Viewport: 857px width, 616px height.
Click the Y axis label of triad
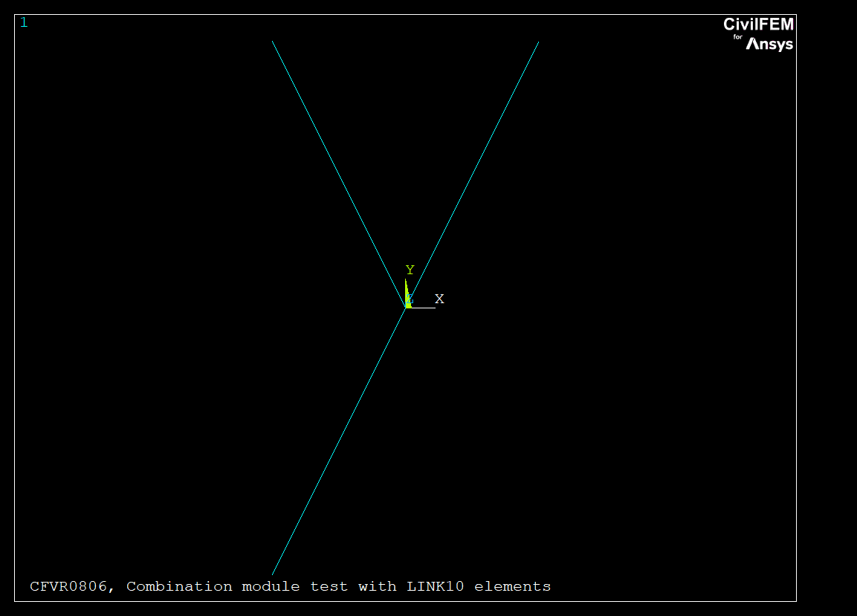pos(410,270)
